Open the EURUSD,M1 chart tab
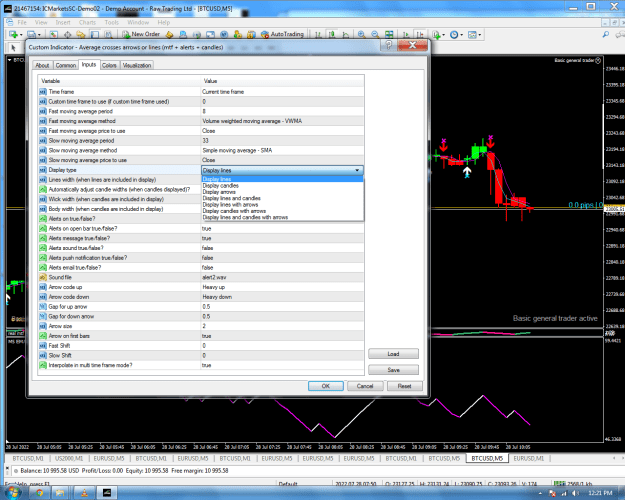Image resolution: width=625 pixels, height=500 pixels. tap(529, 459)
